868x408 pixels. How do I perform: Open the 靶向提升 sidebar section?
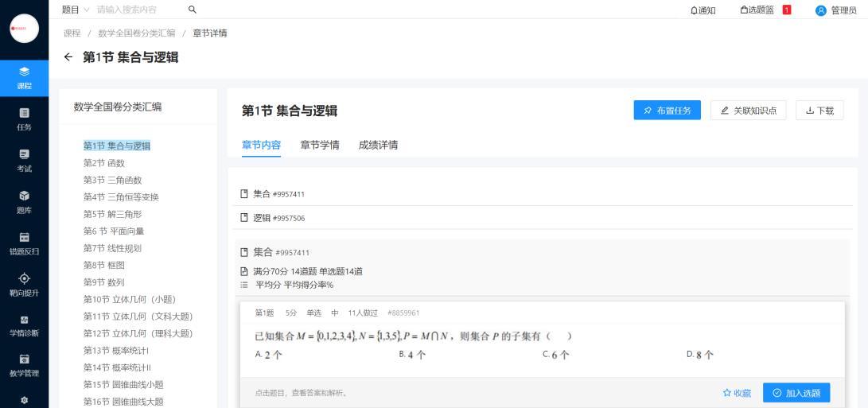25,285
